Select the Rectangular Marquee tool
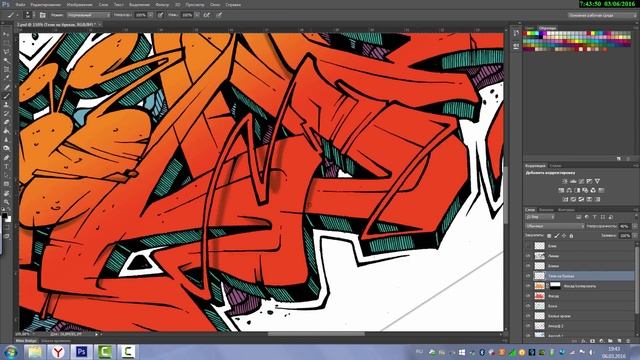This screenshot has width=640, height=360. [x=6, y=43]
